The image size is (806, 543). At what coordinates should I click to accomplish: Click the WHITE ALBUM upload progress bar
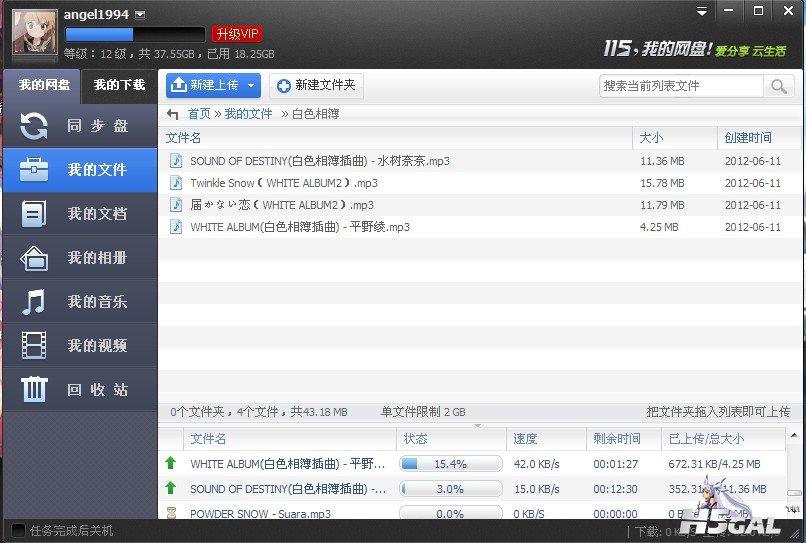450,464
